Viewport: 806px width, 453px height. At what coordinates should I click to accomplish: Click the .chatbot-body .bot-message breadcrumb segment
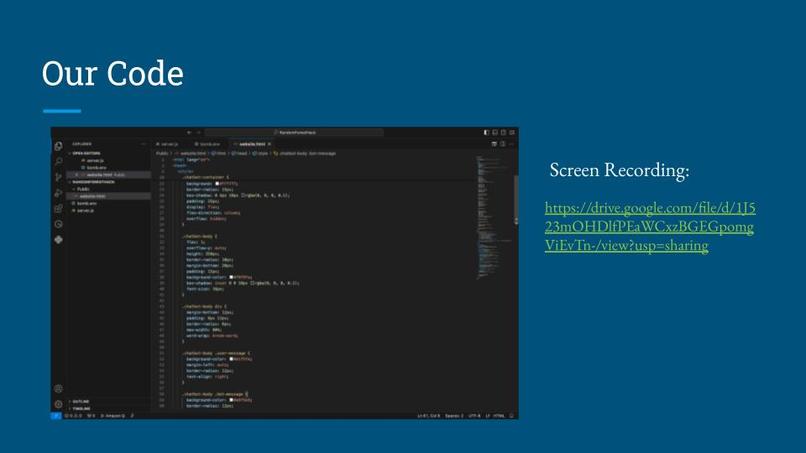coord(305,153)
